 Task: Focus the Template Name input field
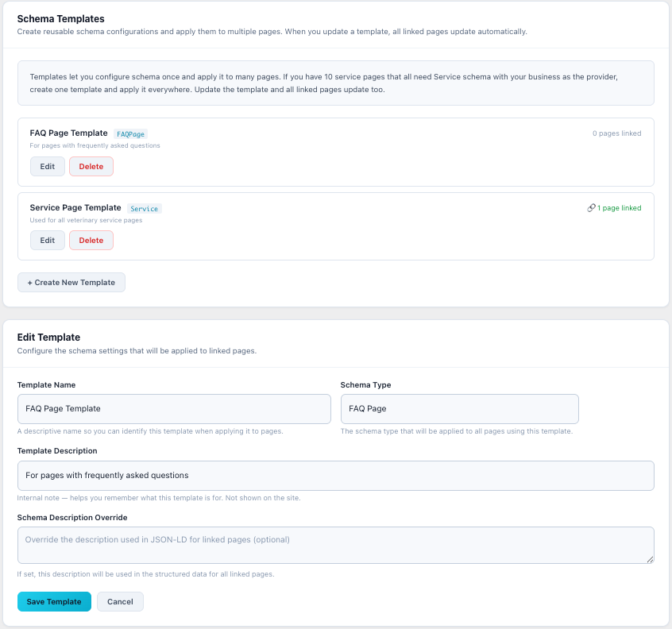click(174, 408)
